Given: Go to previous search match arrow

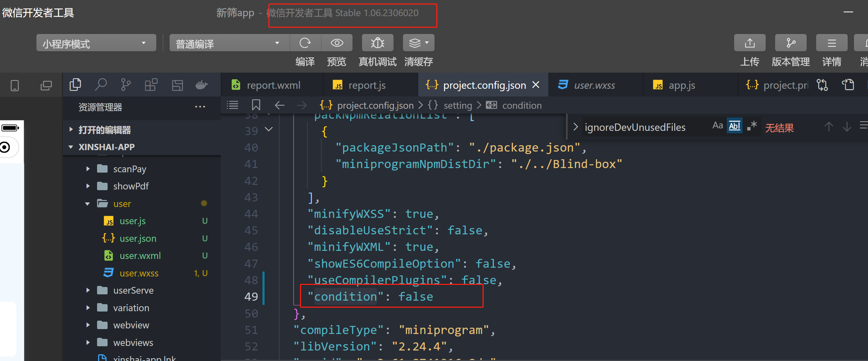Looking at the screenshot, I should 829,127.
